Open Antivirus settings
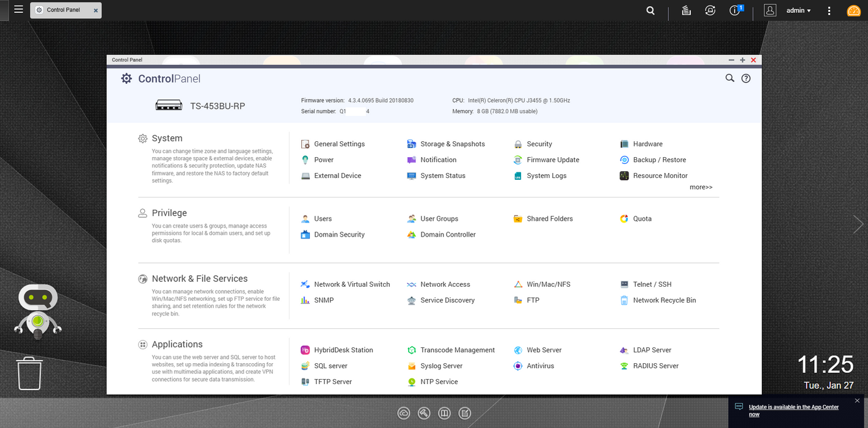 (x=534, y=366)
